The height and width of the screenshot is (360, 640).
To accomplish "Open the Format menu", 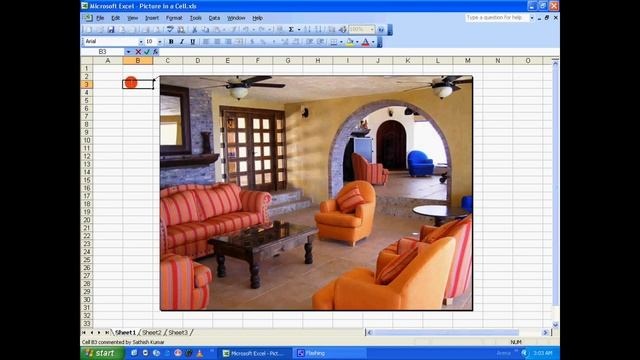I will [x=174, y=18].
